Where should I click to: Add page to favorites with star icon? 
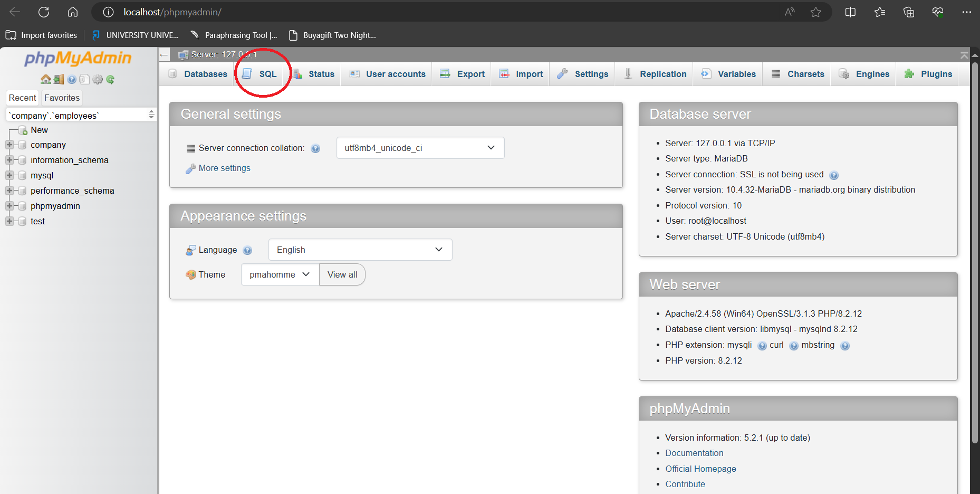(816, 12)
